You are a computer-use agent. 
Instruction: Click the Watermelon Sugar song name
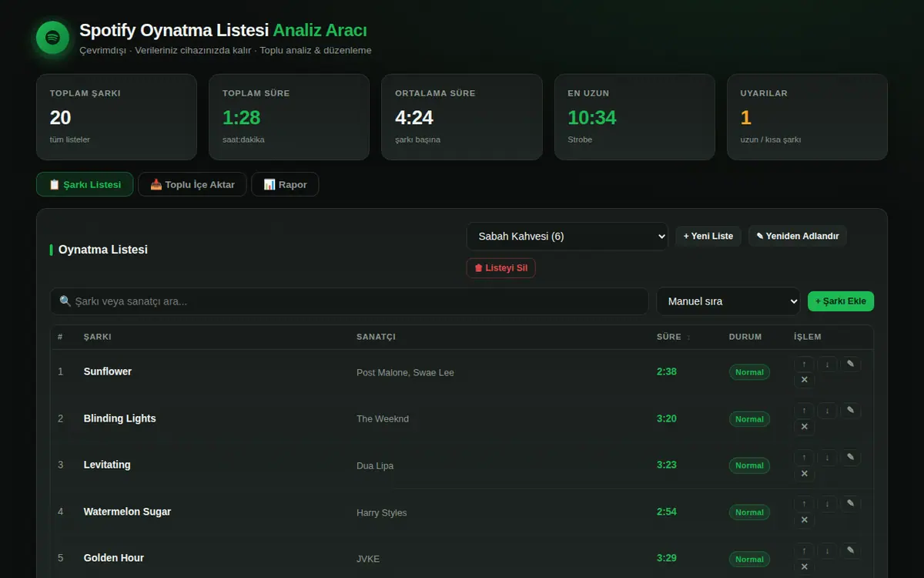[127, 512]
